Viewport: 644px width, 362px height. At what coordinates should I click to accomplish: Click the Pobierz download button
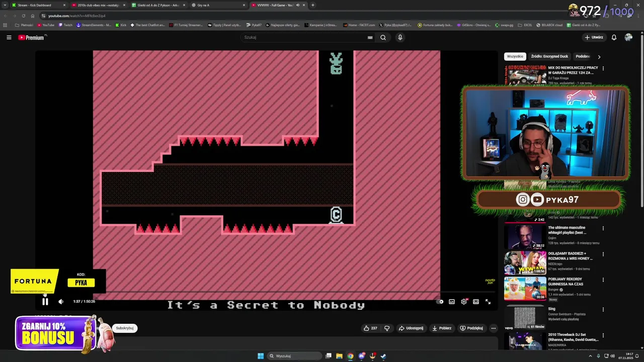click(x=442, y=328)
